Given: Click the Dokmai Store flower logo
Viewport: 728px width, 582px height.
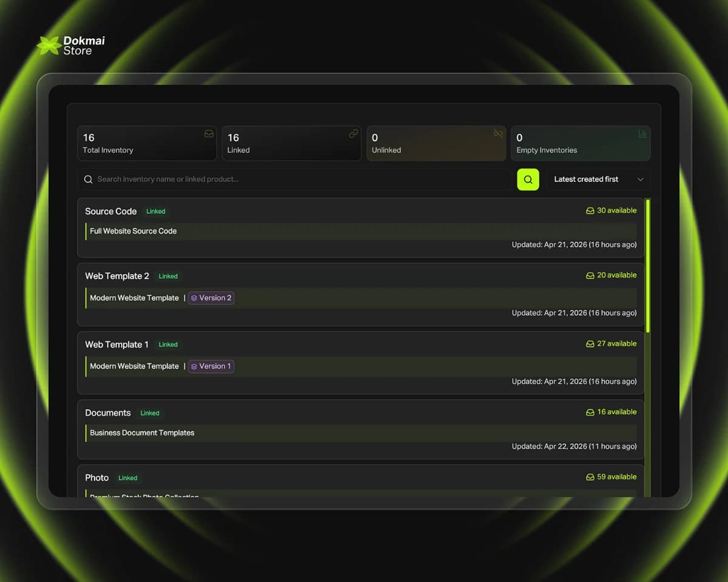Looking at the screenshot, I should (x=49, y=45).
